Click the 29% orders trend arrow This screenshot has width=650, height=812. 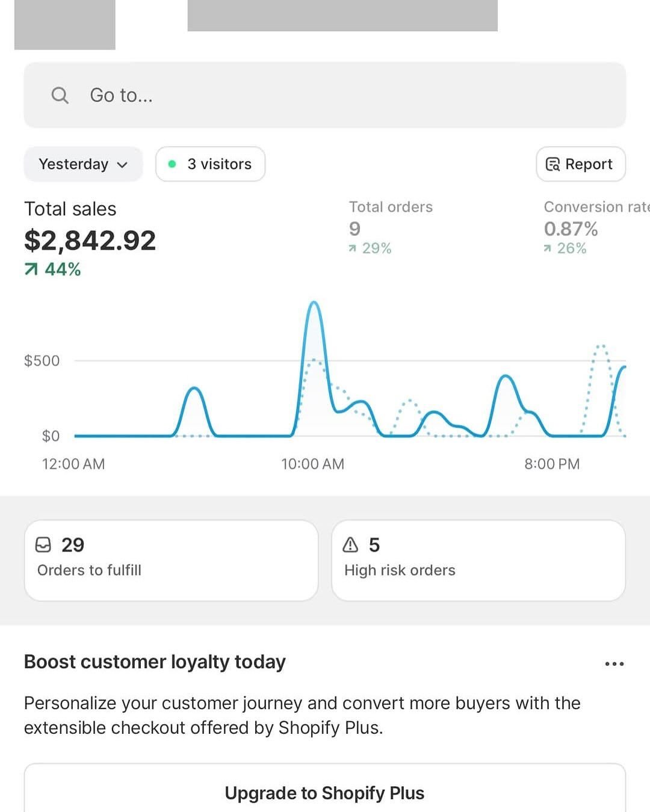click(352, 247)
